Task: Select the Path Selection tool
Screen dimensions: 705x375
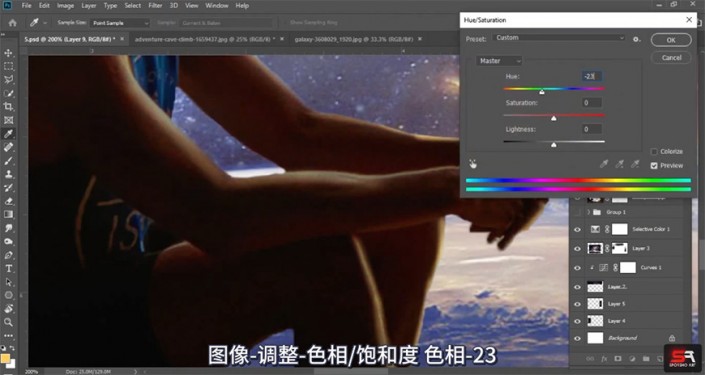Action: point(8,282)
